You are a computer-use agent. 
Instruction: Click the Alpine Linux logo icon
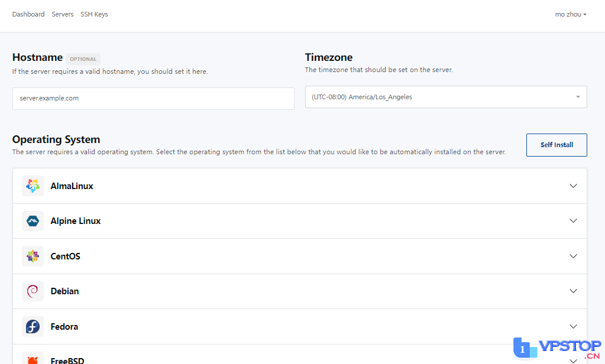click(x=33, y=221)
